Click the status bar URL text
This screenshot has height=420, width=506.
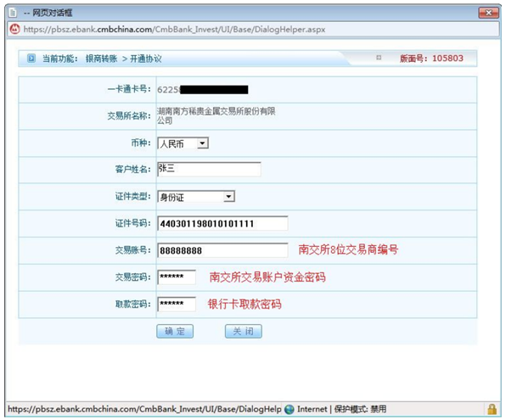point(144,409)
